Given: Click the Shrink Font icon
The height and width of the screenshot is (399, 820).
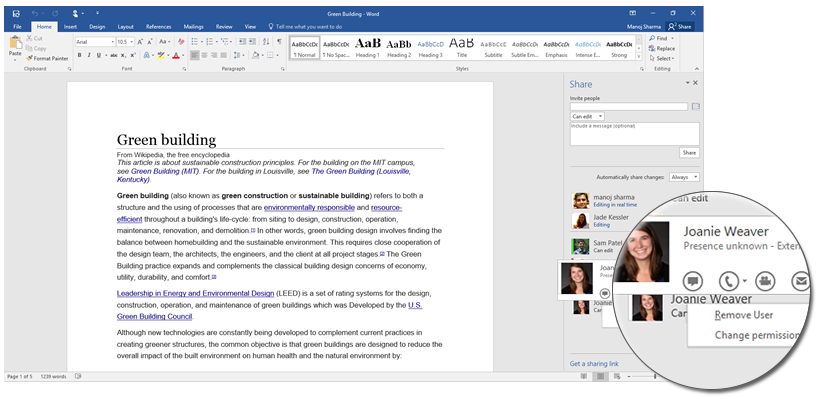Looking at the screenshot, I should pos(150,42).
